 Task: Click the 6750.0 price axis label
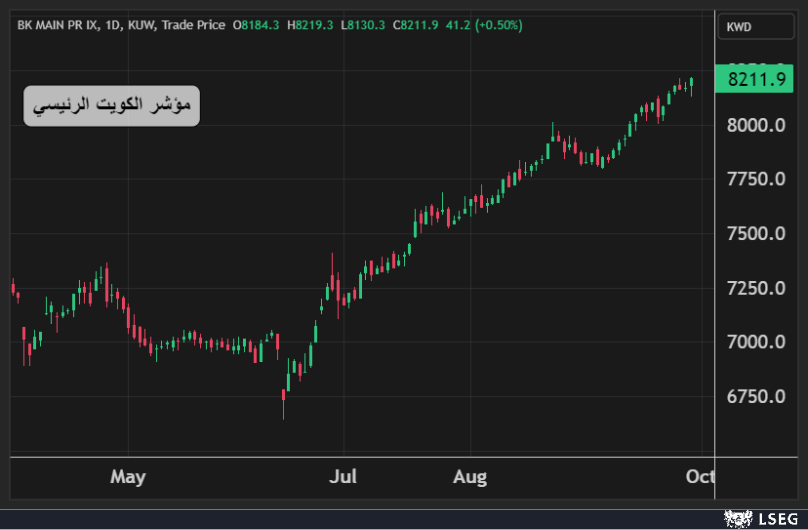[755, 396]
